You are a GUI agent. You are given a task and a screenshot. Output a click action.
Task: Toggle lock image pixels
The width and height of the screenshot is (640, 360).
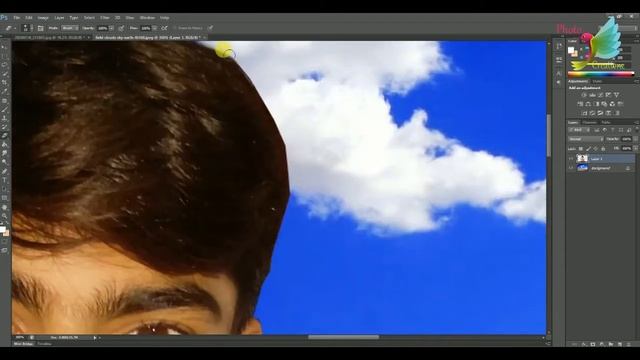(588, 149)
